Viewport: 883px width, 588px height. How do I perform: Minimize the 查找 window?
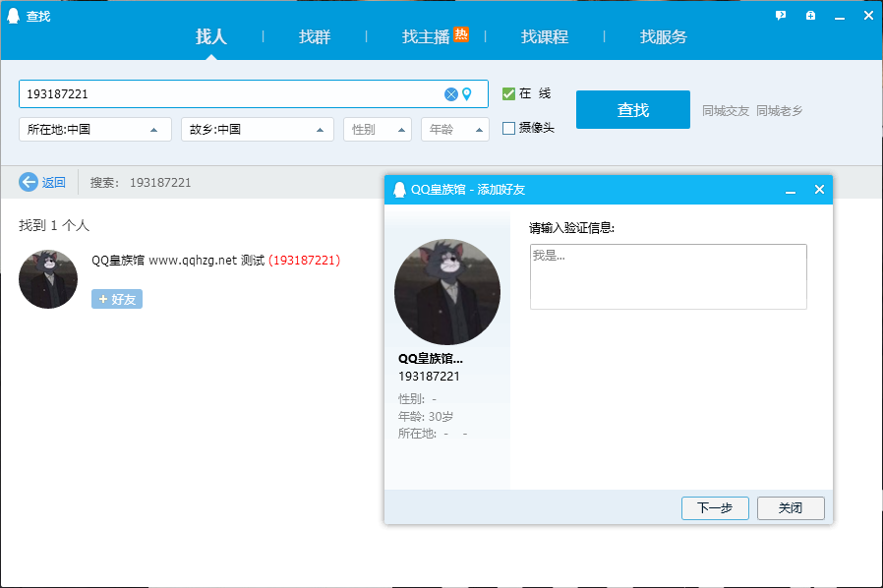tap(840, 17)
